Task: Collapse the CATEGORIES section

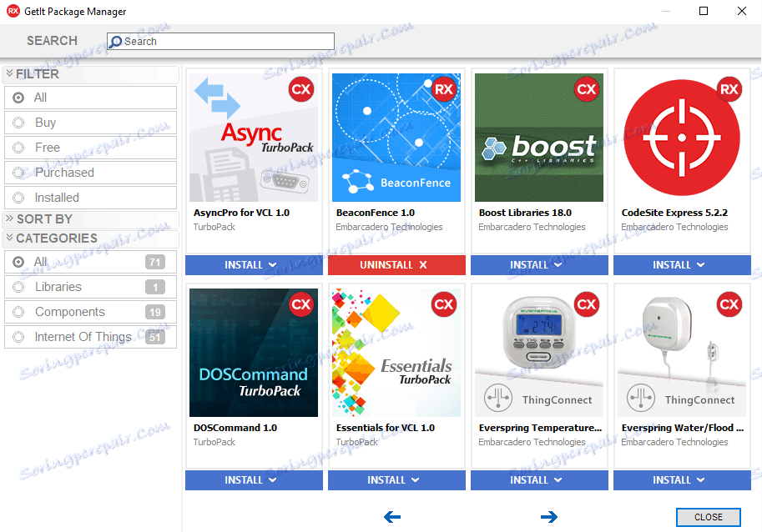Action: point(90,238)
